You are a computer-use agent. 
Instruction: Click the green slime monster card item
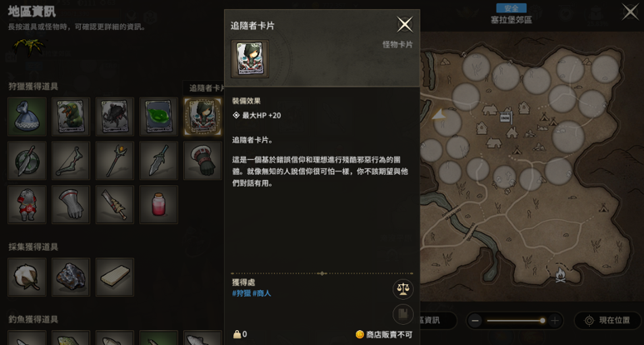click(158, 117)
